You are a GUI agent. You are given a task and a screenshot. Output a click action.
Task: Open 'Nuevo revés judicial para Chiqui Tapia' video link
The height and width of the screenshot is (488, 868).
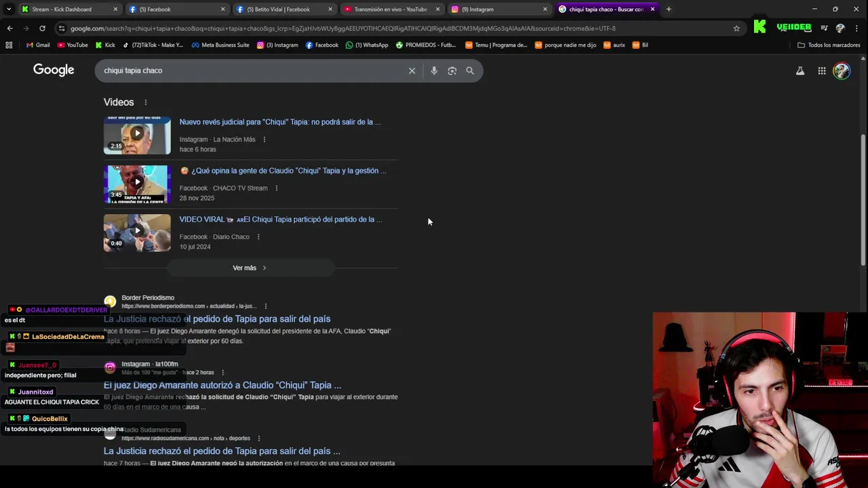pos(280,122)
